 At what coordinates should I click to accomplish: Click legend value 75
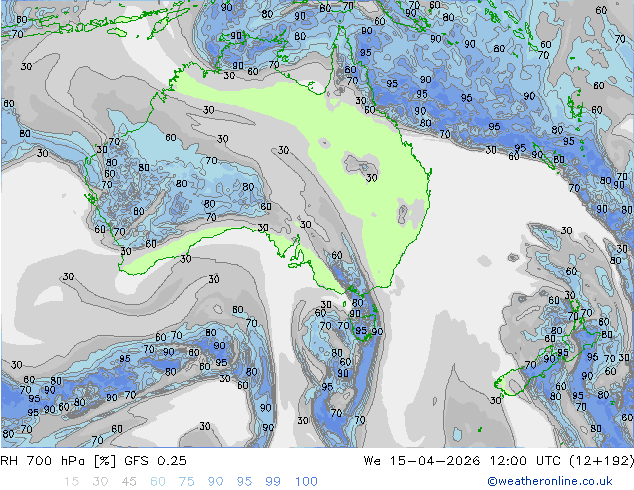coord(187,482)
